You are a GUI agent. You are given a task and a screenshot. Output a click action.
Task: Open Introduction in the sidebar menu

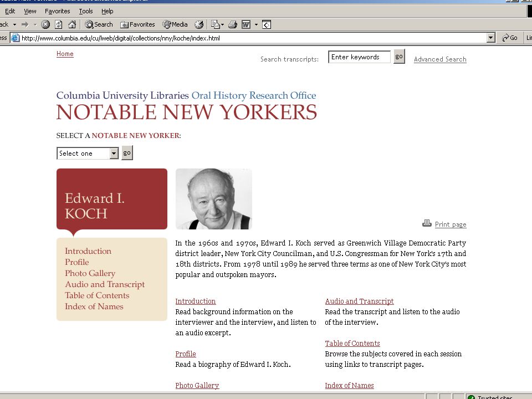(x=88, y=251)
